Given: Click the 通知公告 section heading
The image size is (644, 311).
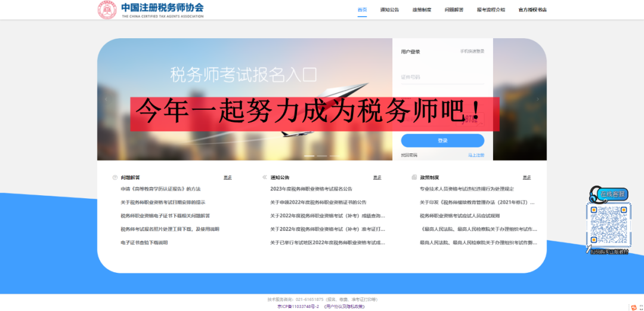Looking at the screenshot, I should [280, 177].
